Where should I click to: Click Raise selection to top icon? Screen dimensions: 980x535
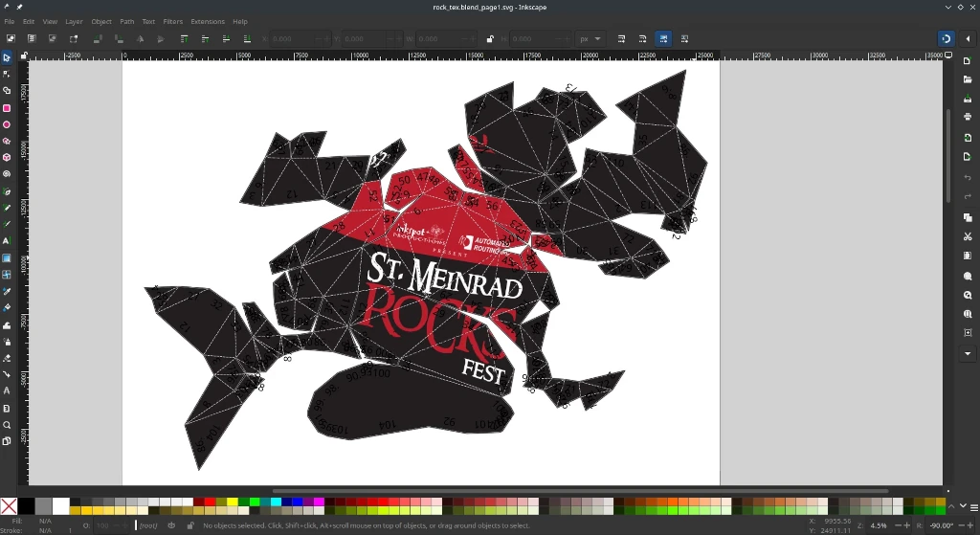(184, 38)
